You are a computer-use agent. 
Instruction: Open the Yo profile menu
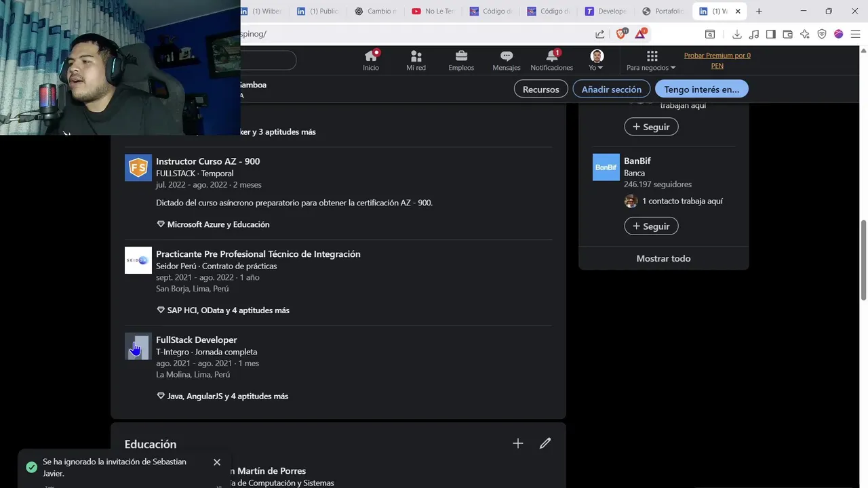pos(597,60)
